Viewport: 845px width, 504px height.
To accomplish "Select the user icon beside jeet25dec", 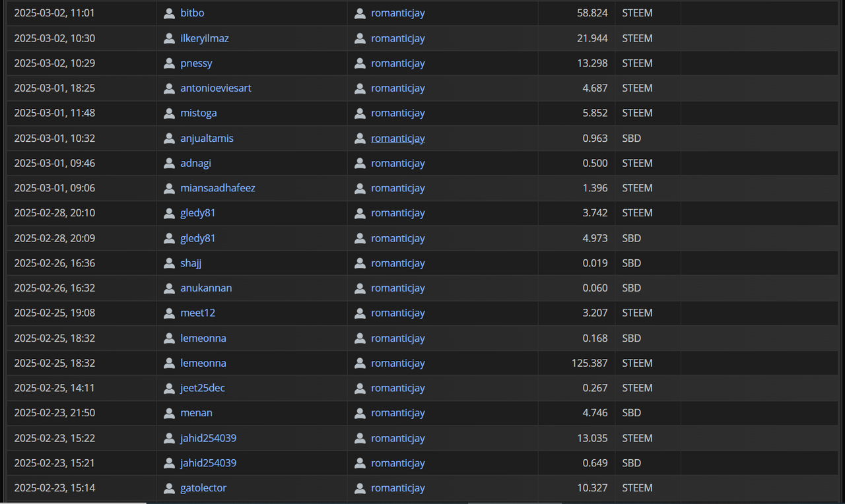I will click(x=169, y=388).
